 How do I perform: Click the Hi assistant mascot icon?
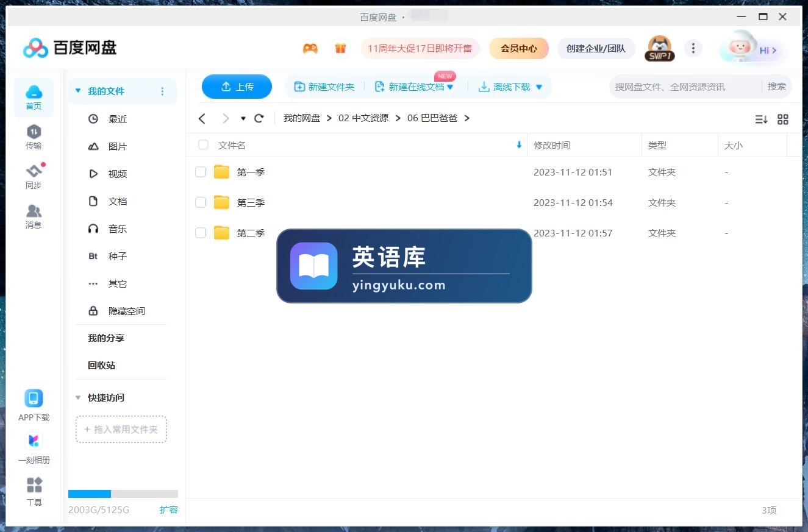pyautogui.click(x=742, y=47)
